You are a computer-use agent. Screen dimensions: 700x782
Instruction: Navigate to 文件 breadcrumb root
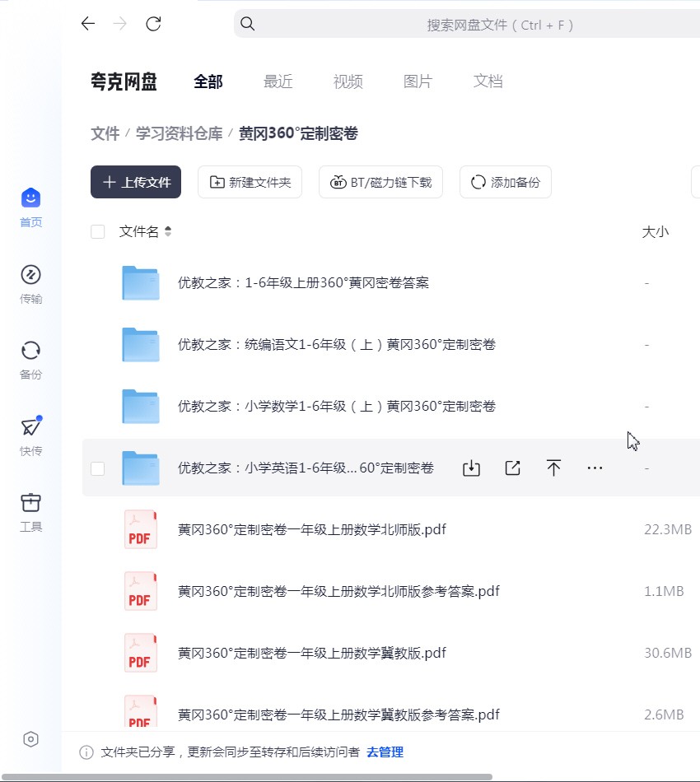[105, 133]
